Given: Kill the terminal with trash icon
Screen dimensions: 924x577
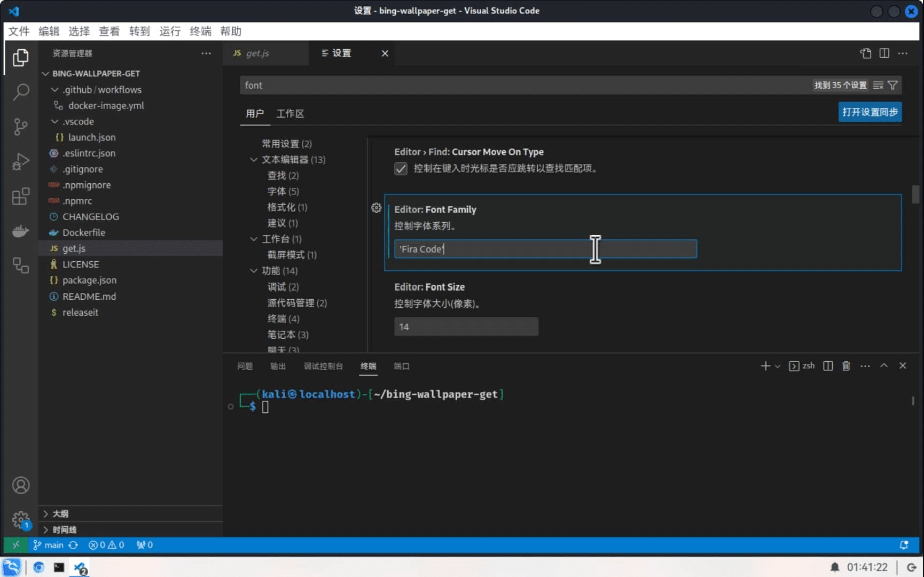Looking at the screenshot, I should 846,365.
